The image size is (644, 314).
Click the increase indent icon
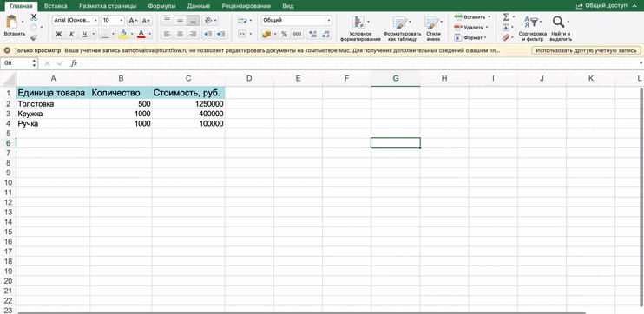click(x=221, y=34)
